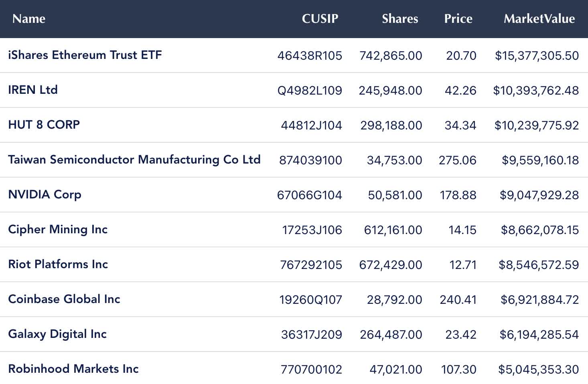Click the Cipher Mining Inc name
Image resolution: width=588 pixels, height=384 pixels.
tap(58, 229)
